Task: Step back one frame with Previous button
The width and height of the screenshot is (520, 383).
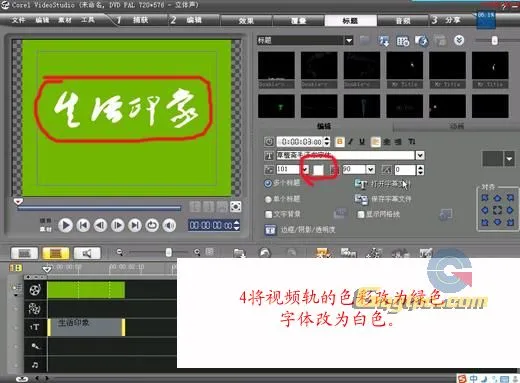Action: coord(100,226)
